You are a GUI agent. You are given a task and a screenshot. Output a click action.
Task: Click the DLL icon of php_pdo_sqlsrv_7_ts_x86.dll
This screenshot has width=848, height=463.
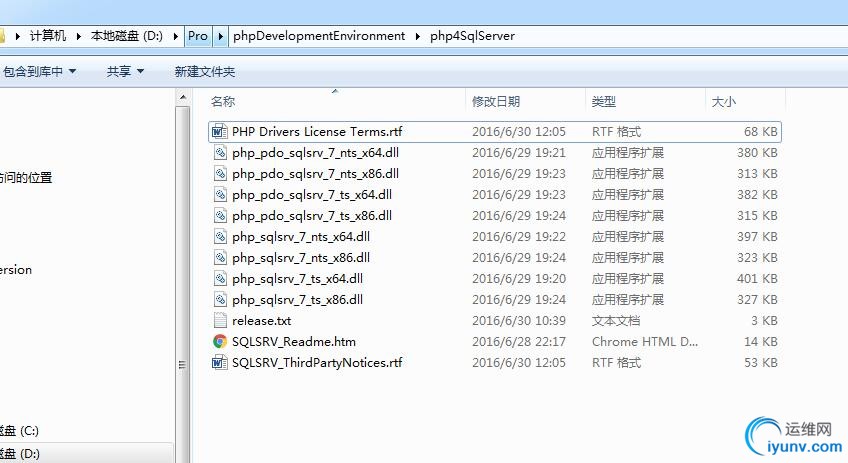point(220,216)
